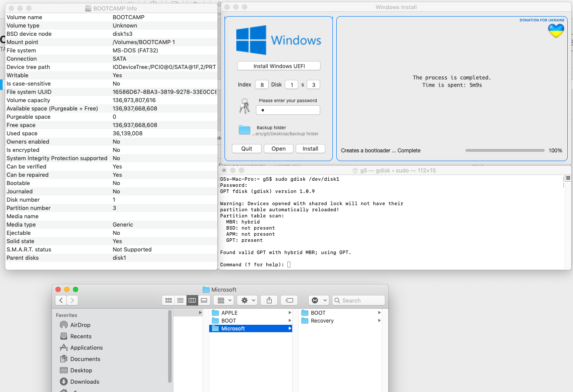This screenshot has width=573, height=392.
Task: Click 'Creates a bootloader ... Complete' status
Action: click(381, 150)
